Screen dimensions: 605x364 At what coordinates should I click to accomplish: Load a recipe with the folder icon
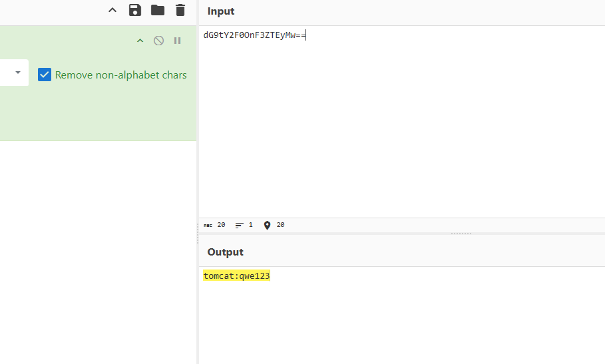point(158,10)
